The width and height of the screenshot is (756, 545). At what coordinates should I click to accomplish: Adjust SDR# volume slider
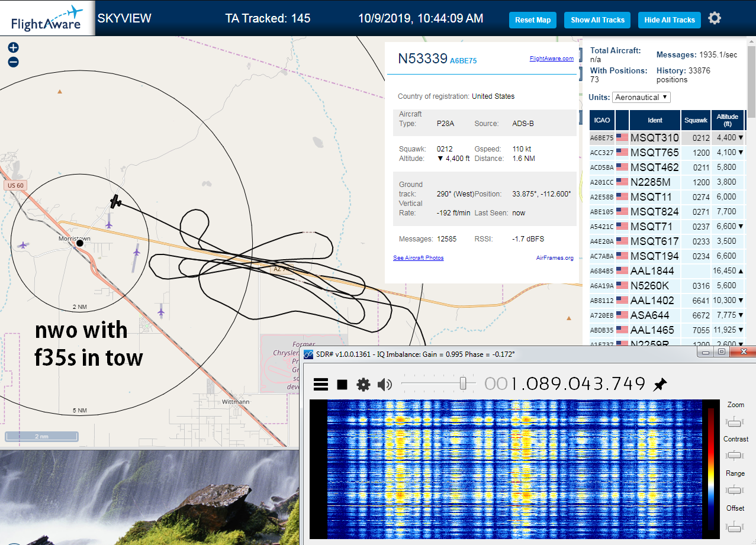point(464,384)
